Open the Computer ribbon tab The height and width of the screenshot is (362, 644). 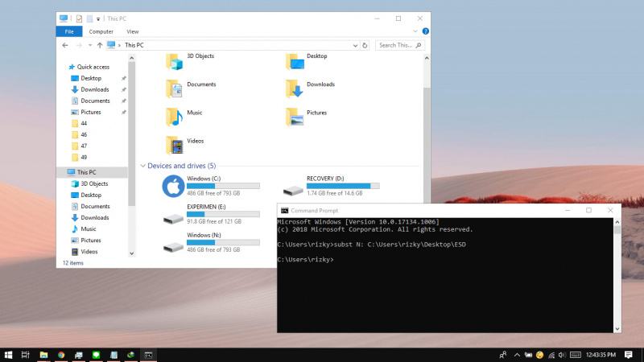point(101,31)
